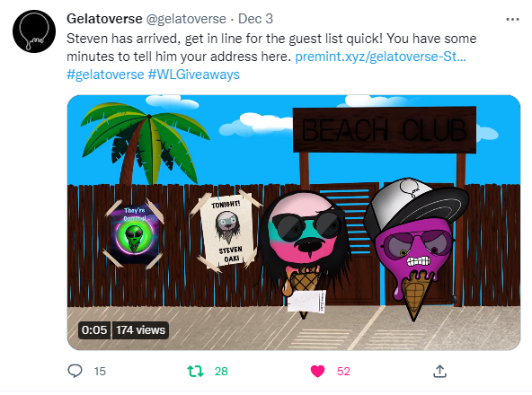Click the 0:05 video duration badge
Viewport: 532px width, 395px height.
[94, 329]
